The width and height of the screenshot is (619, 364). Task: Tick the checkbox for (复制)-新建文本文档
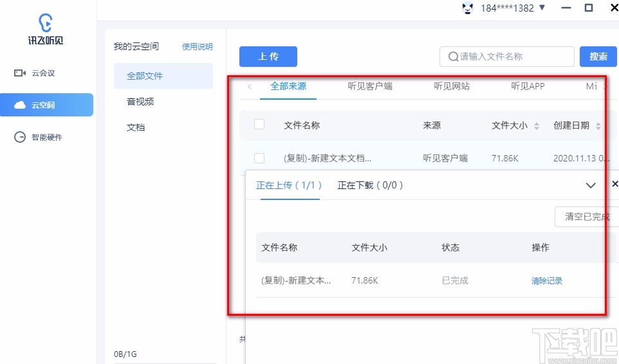259,158
